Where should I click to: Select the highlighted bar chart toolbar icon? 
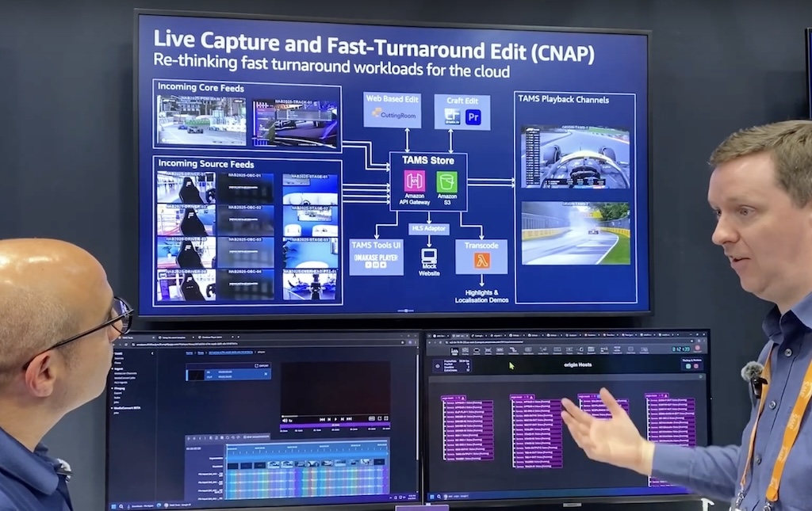pyautogui.click(x=454, y=351)
